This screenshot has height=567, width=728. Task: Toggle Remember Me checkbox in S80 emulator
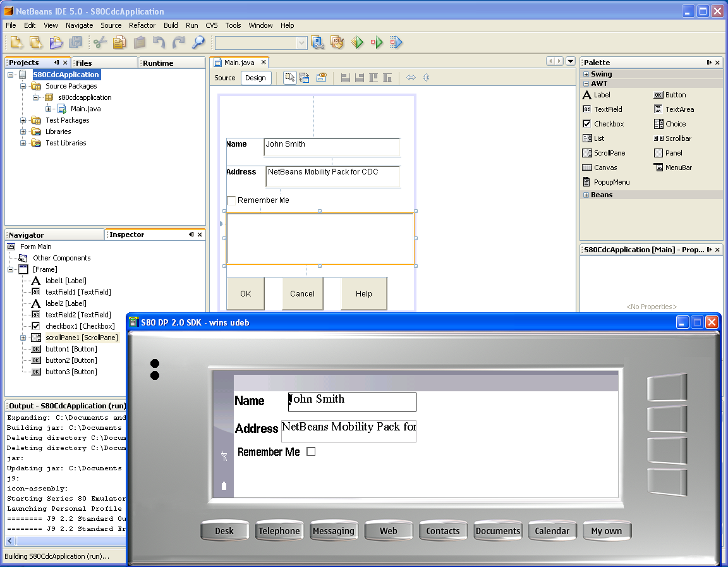[x=311, y=451]
